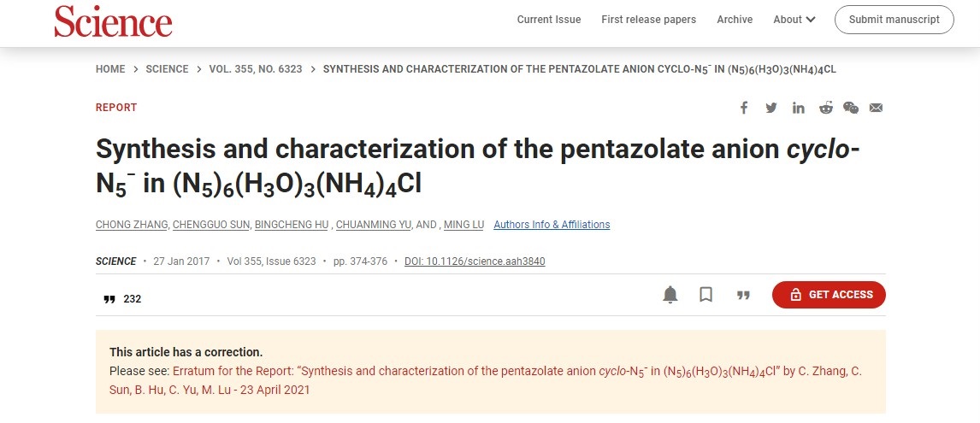Screen dimensions: 980x423
Task: Share article on LinkedIn
Action: coord(799,108)
